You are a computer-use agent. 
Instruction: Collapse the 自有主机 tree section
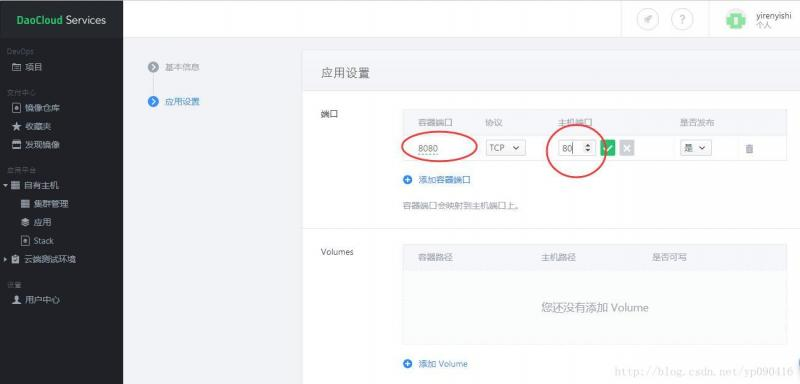pyautogui.click(x=6, y=185)
